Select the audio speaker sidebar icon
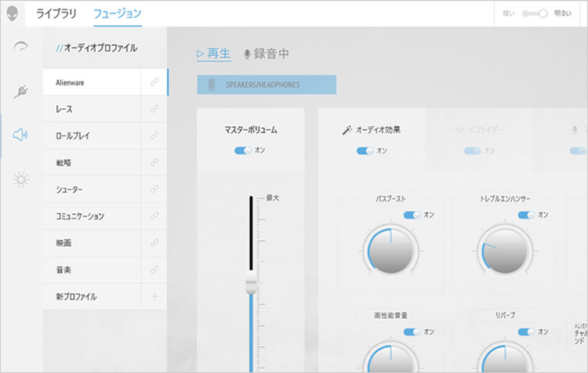Screen dimensions: 588x373 [20, 134]
